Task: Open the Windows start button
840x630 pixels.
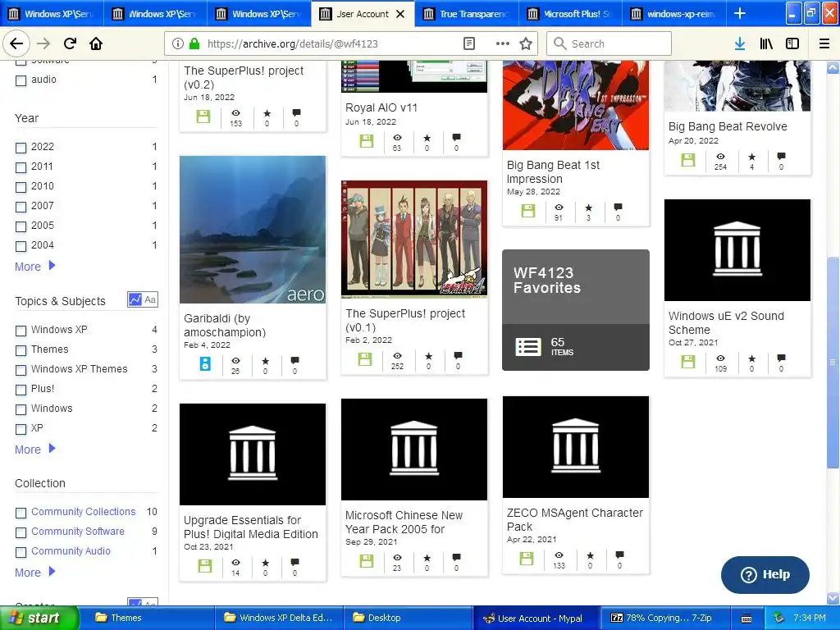Action: point(39,618)
